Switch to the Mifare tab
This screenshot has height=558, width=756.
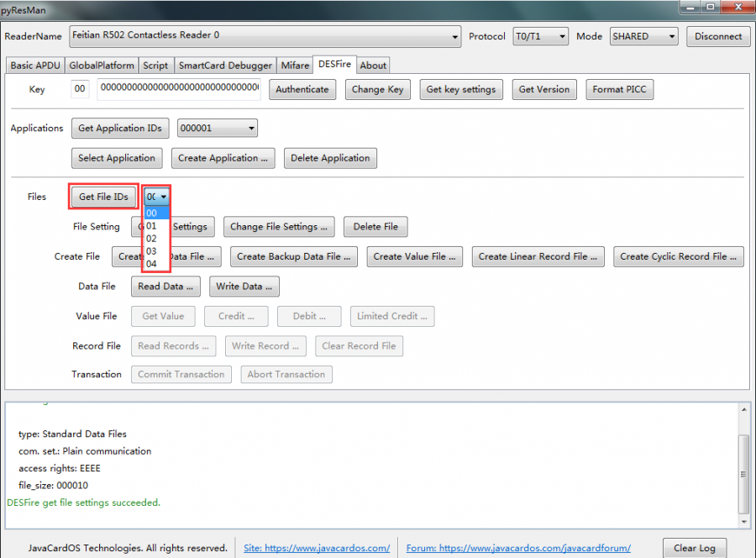pos(295,65)
